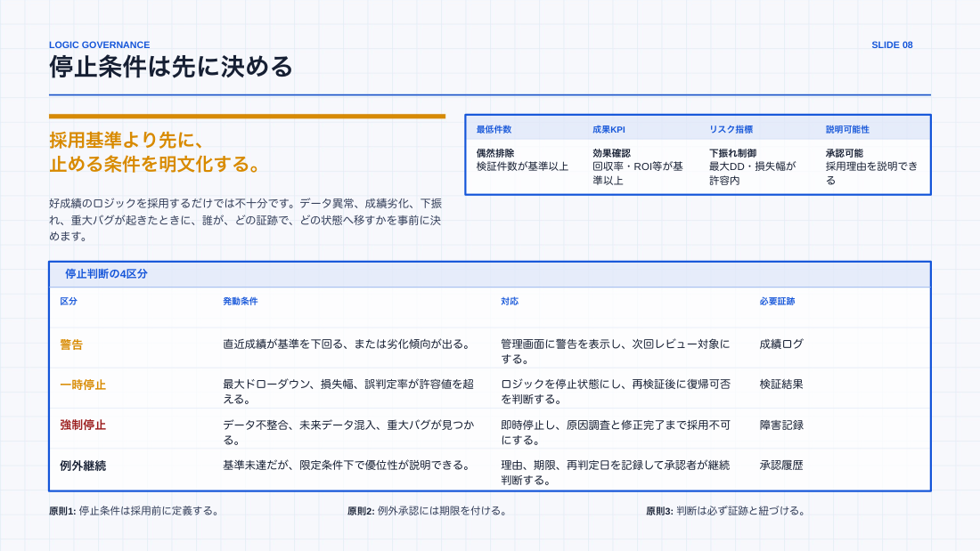Click the 成果KPI column header
Image resolution: width=980 pixels, height=551 pixels.
608,129
